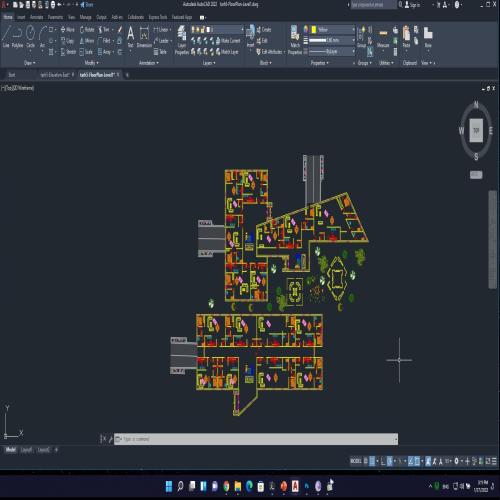Toggle object snap in status bar
The height and width of the screenshot is (500, 500).
[417, 461]
